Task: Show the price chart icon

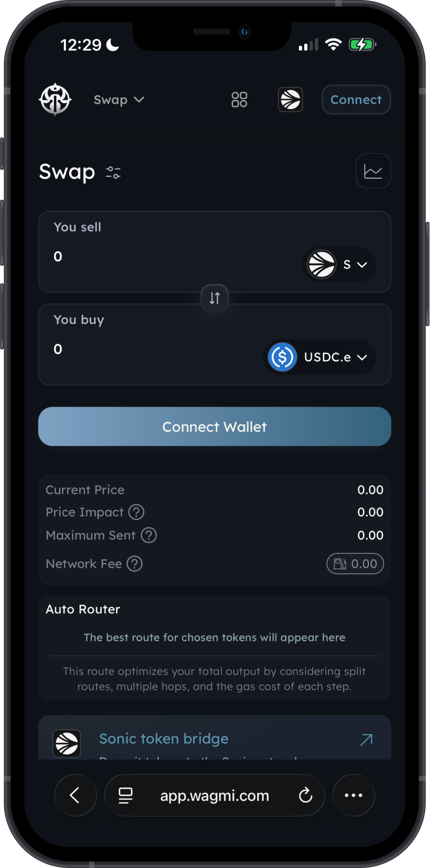Action: (373, 171)
